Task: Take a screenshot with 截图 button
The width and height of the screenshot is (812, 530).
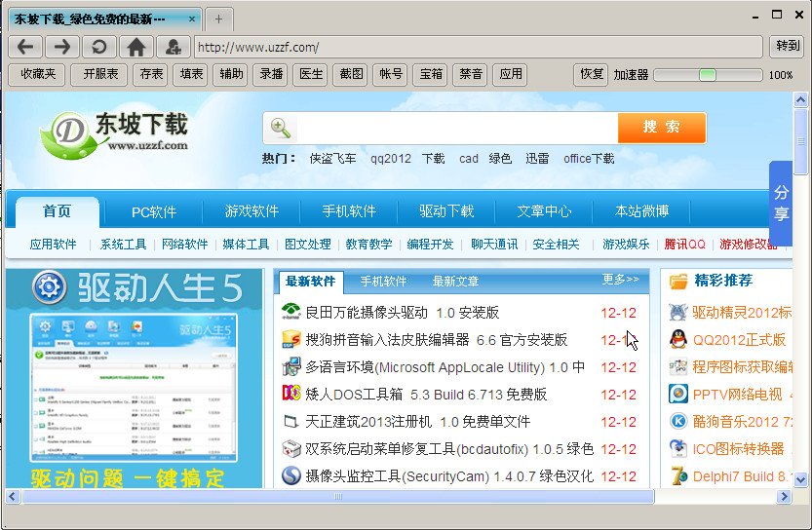Action: (351, 74)
